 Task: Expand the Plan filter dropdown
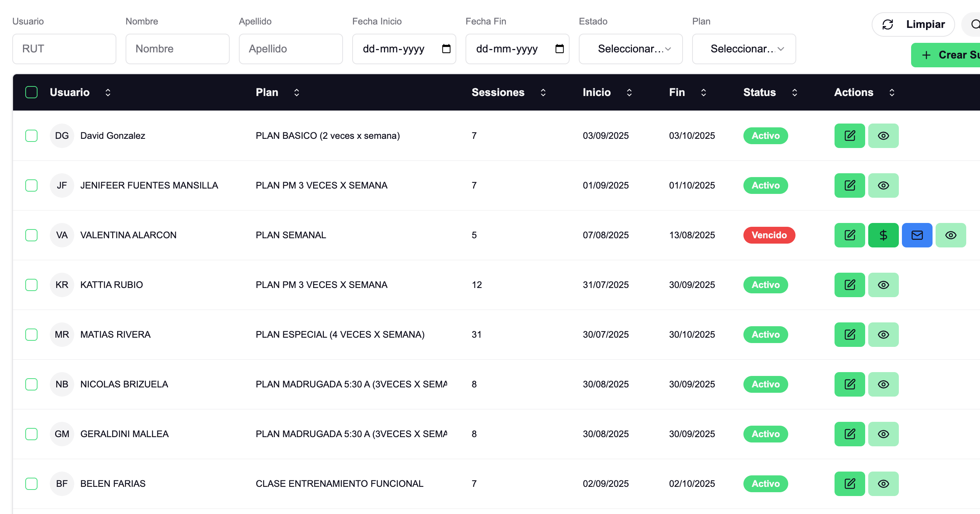point(744,49)
